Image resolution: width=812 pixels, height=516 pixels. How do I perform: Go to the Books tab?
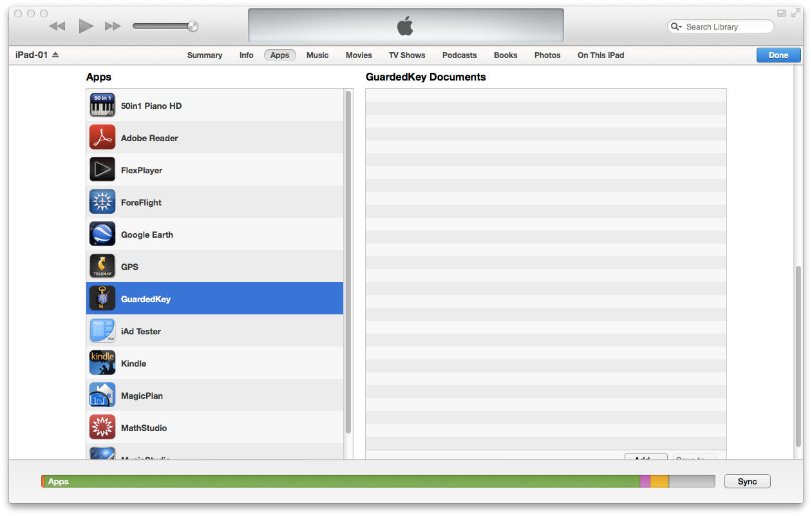click(x=505, y=55)
